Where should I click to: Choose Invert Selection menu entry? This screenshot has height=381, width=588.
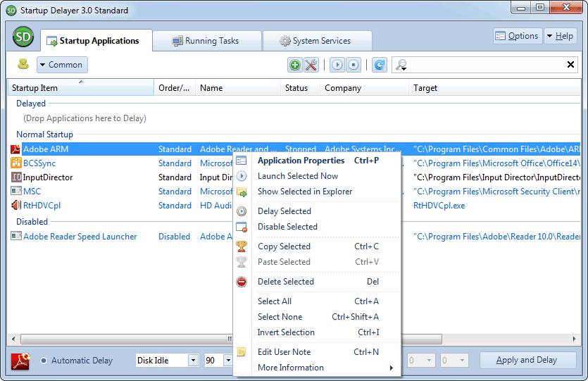click(x=318, y=332)
